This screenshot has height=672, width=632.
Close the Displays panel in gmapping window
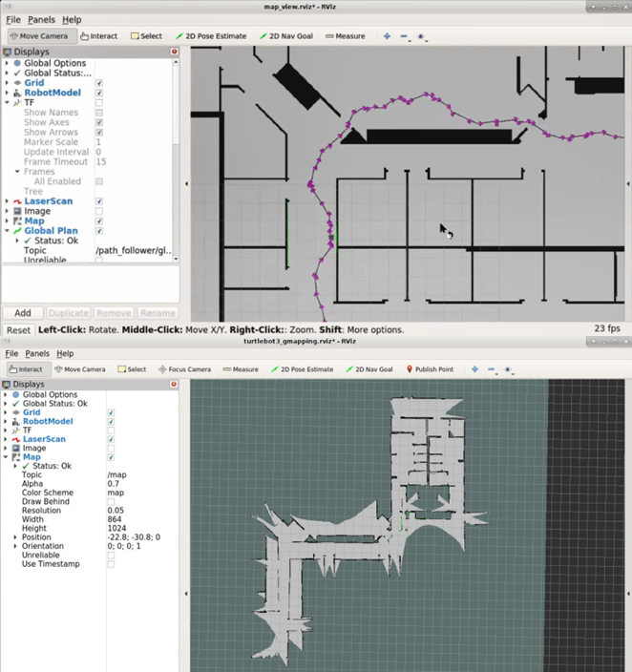pyautogui.click(x=174, y=384)
